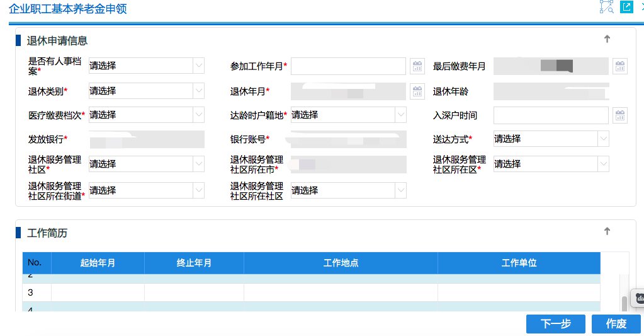Viewport: 644px width, 336px height.
Task: Click the 起始年月 column header
Action: click(x=98, y=263)
